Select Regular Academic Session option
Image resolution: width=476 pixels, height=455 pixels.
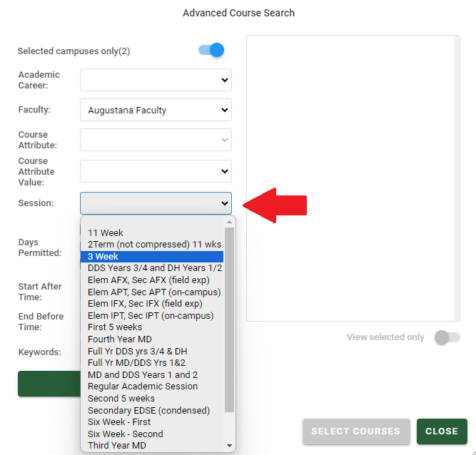pos(143,387)
